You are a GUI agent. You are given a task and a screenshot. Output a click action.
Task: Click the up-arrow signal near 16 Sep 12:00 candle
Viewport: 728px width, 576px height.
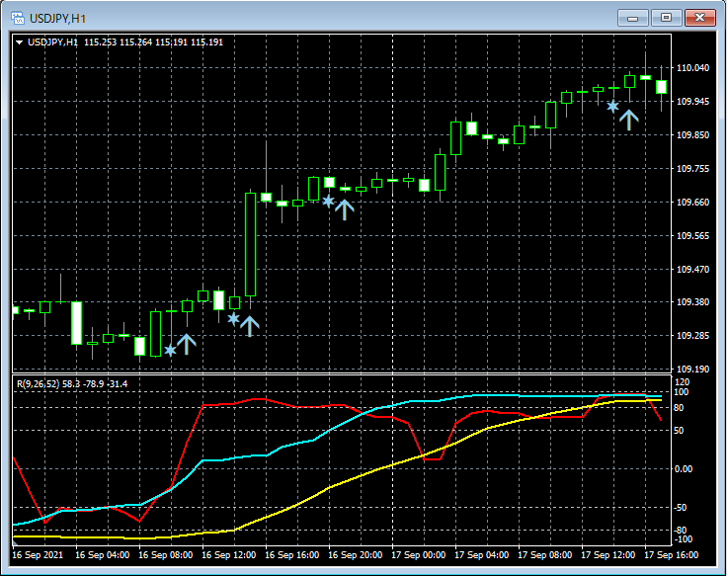(249, 327)
